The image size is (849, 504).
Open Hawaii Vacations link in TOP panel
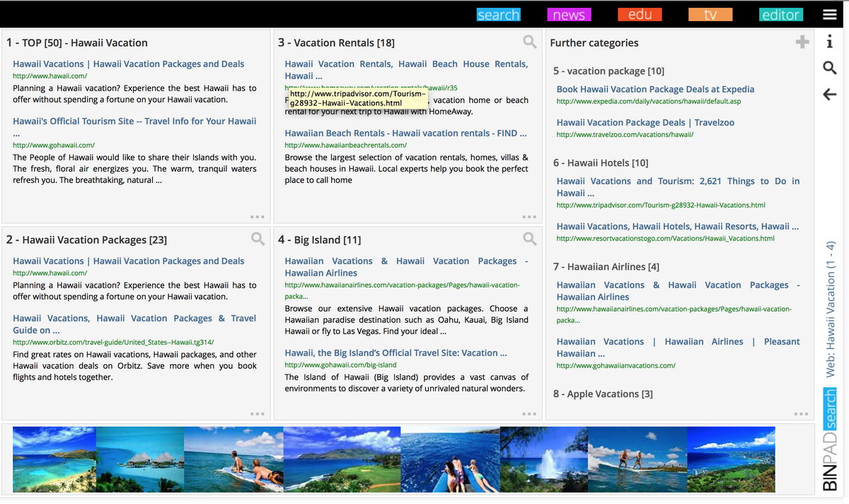129,64
